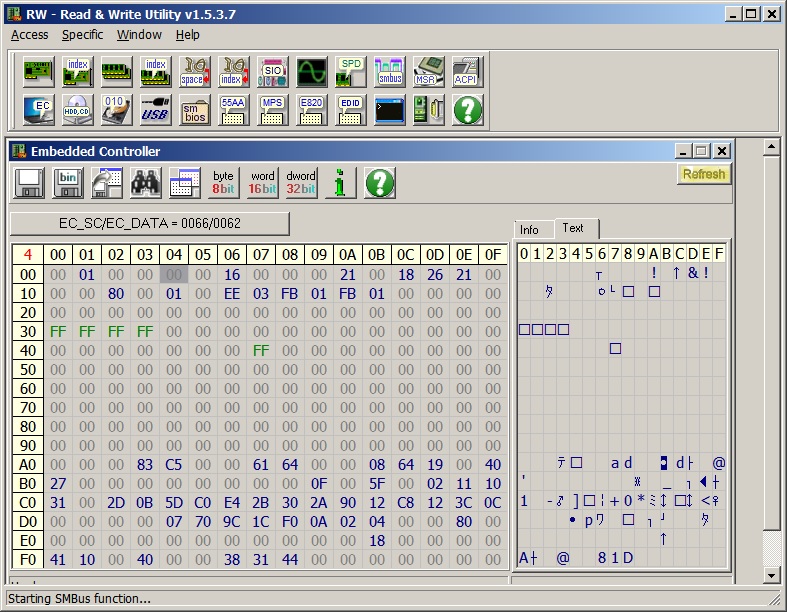The height and width of the screenshot is (612, 787).
Task: Open the clock generator waveform tool
Action: pos(312,71)
